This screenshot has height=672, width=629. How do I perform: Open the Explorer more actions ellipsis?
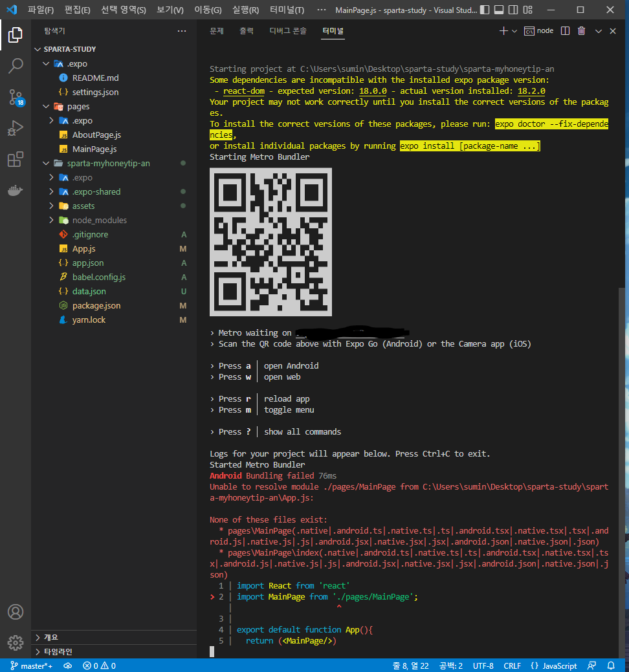(x=182, y=31)
